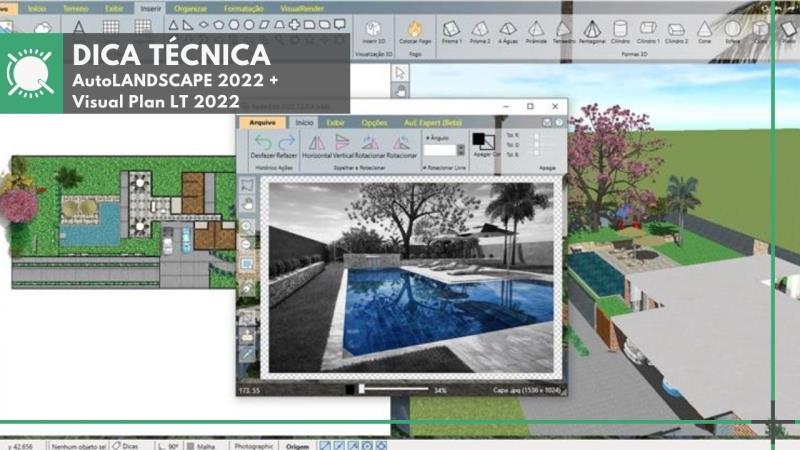Open the Expert (Beta) tab in image editor

coord(433,123)
